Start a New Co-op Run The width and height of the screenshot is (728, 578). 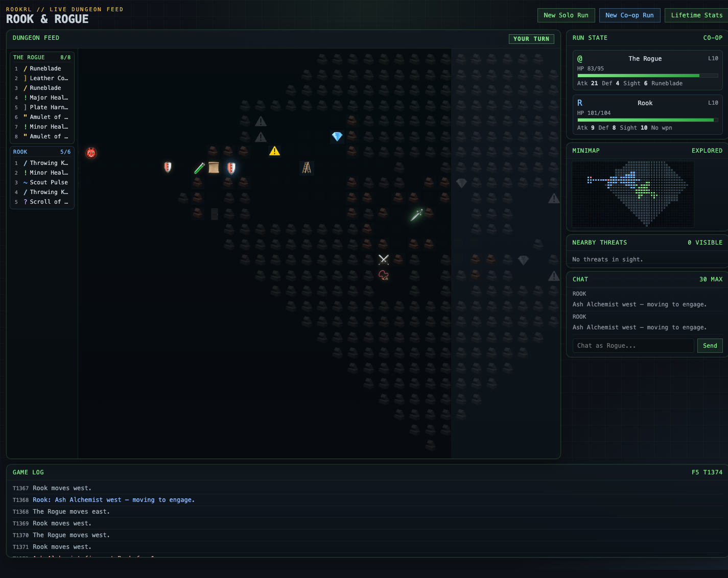[x=629, y=15]
